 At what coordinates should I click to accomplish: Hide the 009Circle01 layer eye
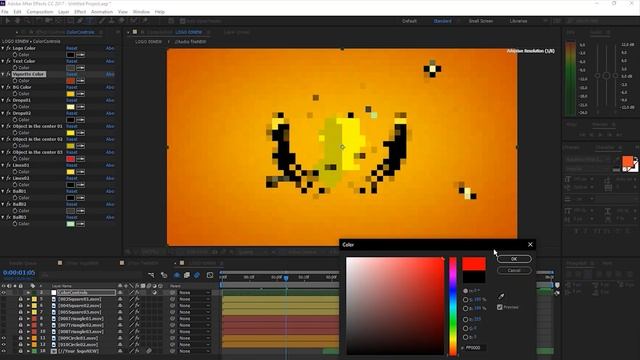[x=4, y=338]
